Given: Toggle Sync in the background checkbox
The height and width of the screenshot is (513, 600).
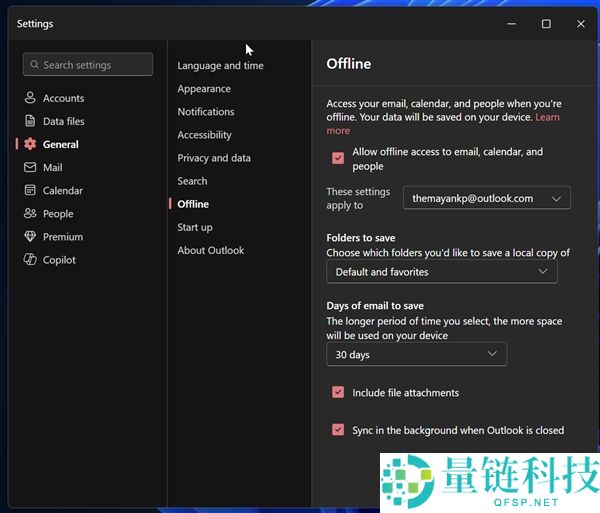Looking at the screenshot, I should [338, 430].
